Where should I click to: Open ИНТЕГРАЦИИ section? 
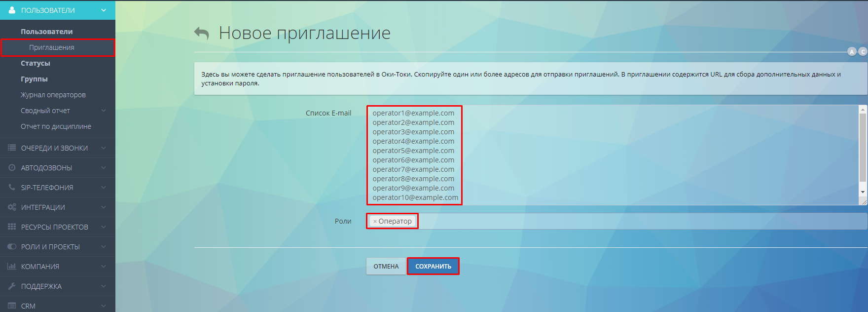[58, 207]
